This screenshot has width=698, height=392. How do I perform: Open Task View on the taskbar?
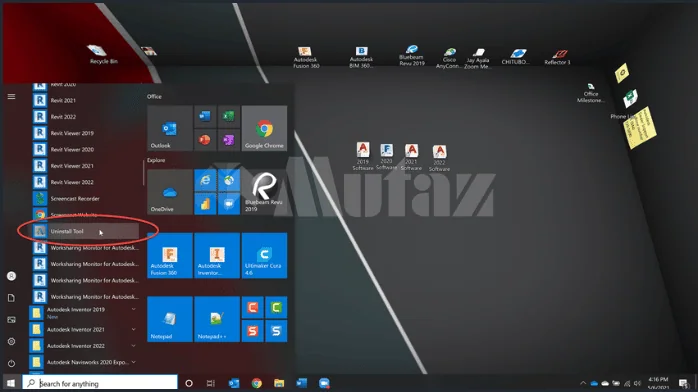click(x=211, y=383)
